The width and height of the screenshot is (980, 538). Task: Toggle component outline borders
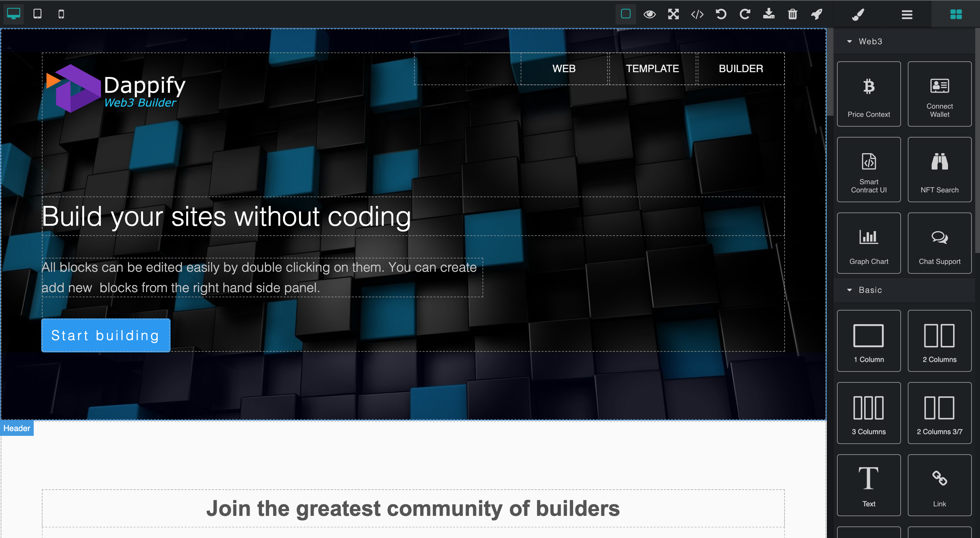626,14
